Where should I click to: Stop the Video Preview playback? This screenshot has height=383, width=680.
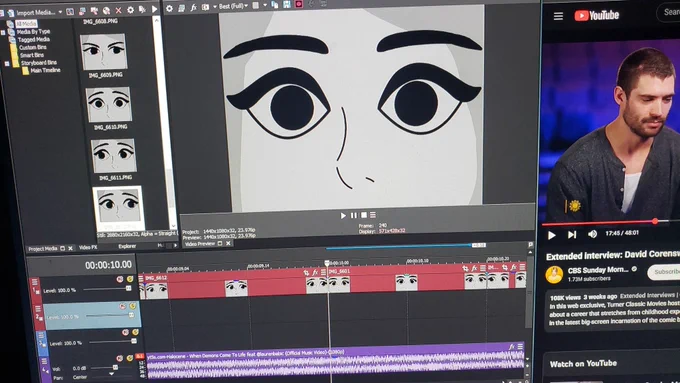click(x=363, y=215)
